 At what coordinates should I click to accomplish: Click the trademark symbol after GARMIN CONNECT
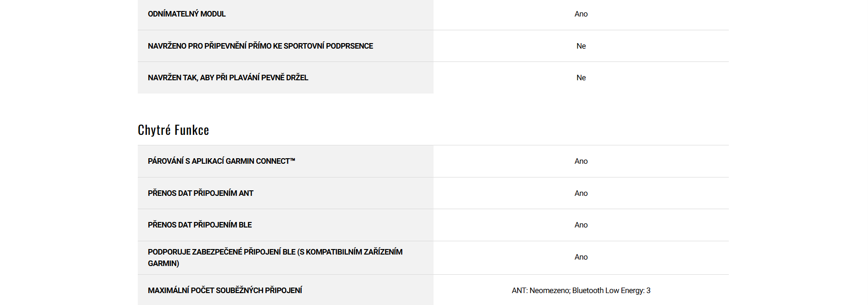click(x=293, y=160)
